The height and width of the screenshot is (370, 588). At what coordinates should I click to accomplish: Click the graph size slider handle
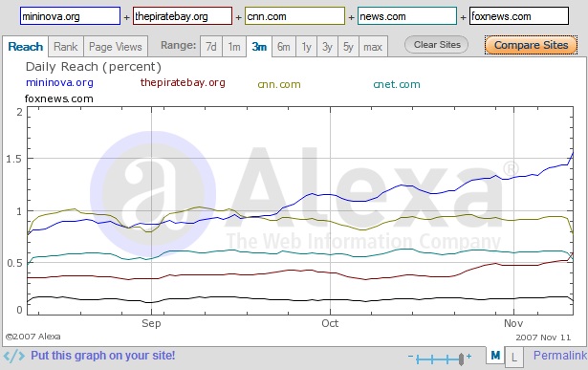[x=461, y=359]
